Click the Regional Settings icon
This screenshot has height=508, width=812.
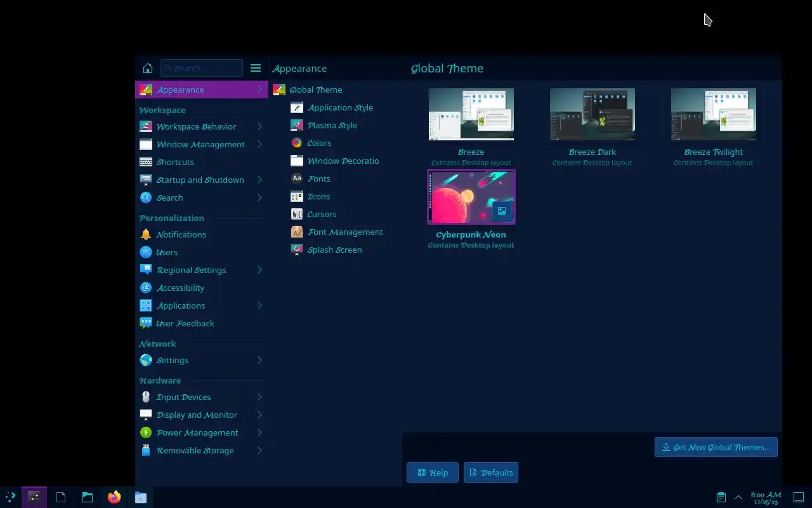tap(146, 270)
